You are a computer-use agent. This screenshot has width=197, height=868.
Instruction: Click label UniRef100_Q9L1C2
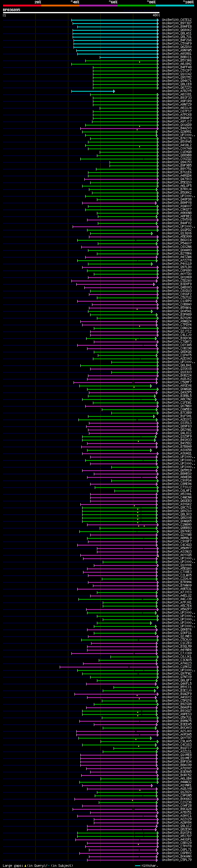coord(176,826)
